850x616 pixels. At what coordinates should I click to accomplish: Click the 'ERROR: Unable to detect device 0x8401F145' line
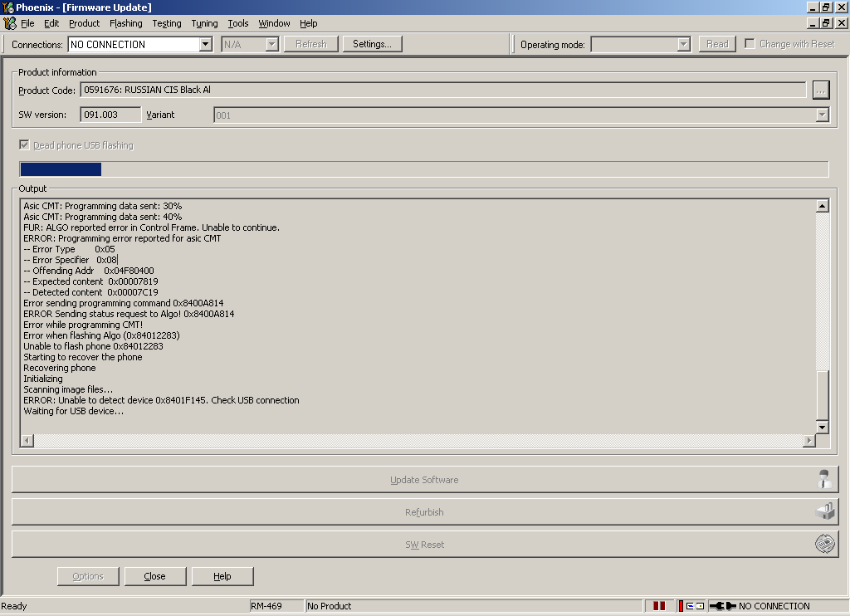[x=161, y=400]
